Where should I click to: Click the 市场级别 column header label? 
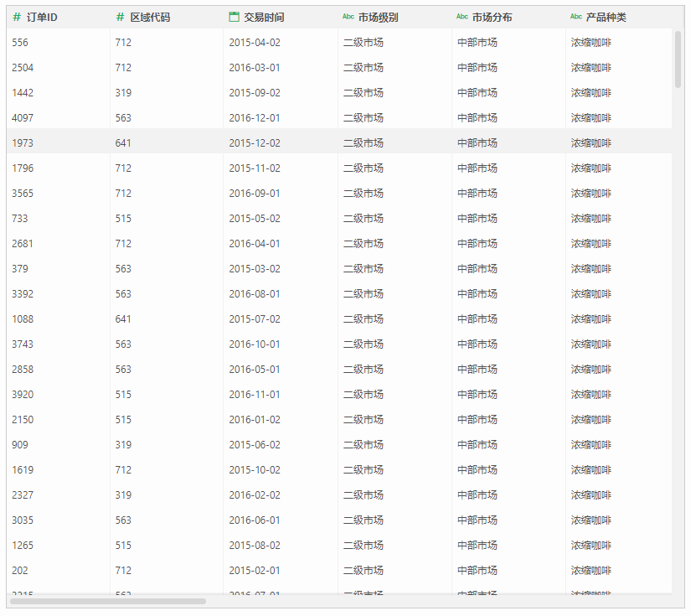(x=378, y=18)
